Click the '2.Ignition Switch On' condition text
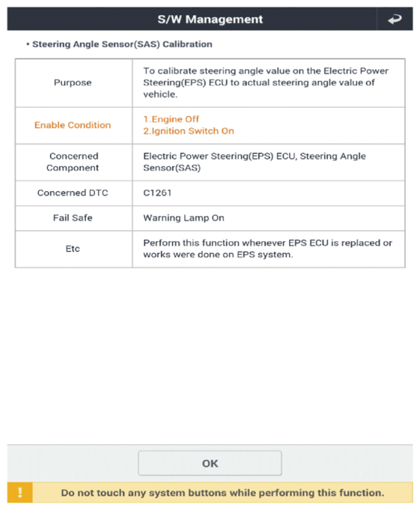 point(189,131)
